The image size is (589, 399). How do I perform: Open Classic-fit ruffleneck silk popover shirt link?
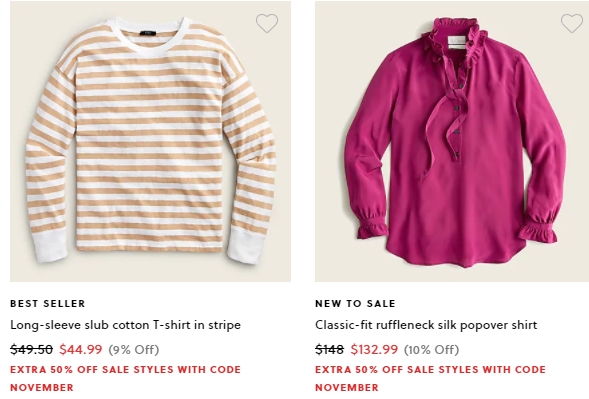(x=426, y=325)
